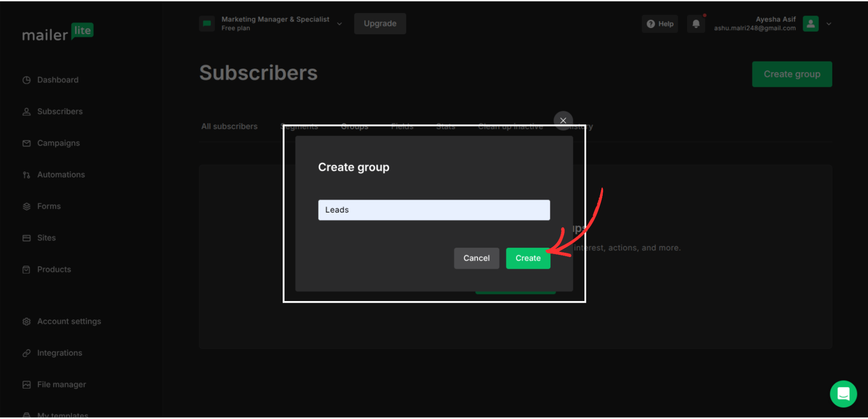
Task: Dismiss the dialog with the X button
Action: (x=563, y=121)
